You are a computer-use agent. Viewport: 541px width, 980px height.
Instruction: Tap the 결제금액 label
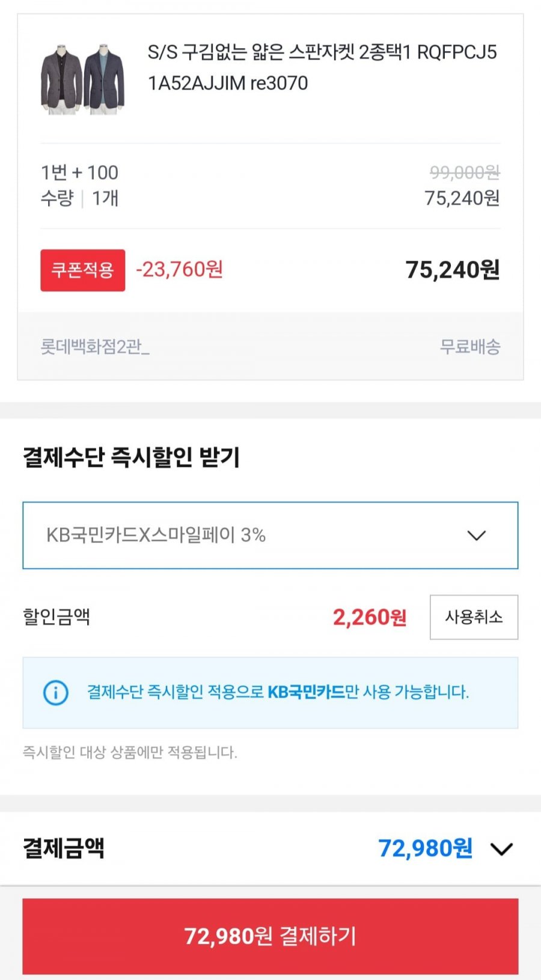[64, 848]
